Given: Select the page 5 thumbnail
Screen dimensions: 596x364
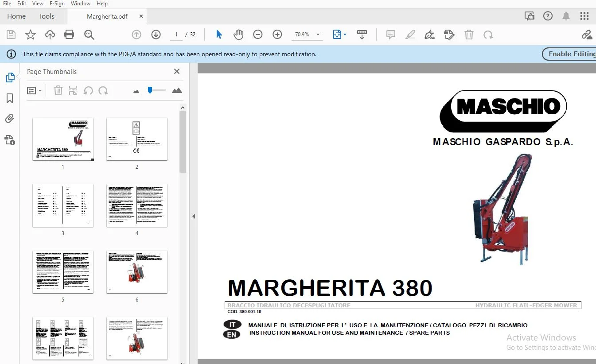Looking at the screenshot, I should [x=63, y=272].
